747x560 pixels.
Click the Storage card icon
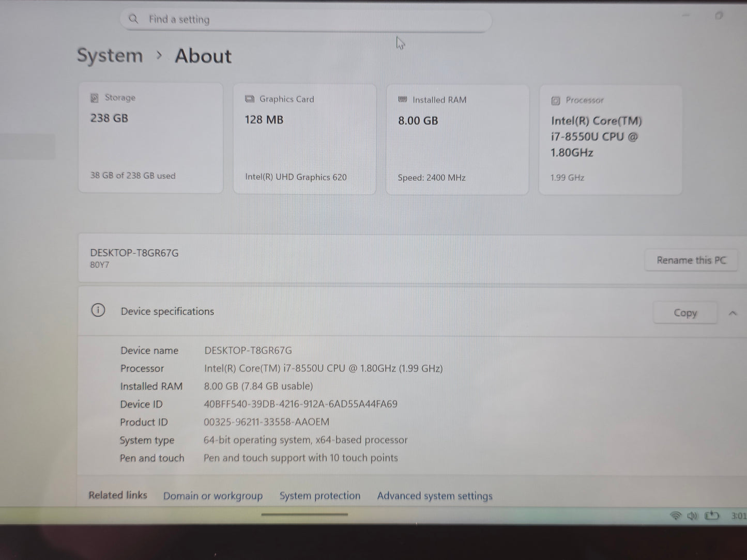click(x=94, y=97)
